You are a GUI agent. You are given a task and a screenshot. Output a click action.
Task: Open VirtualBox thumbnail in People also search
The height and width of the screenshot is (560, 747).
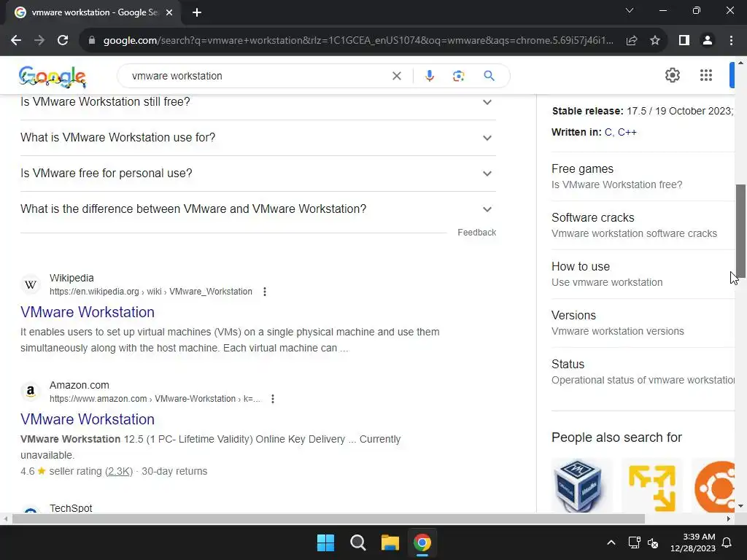click(x=581, y=485)
